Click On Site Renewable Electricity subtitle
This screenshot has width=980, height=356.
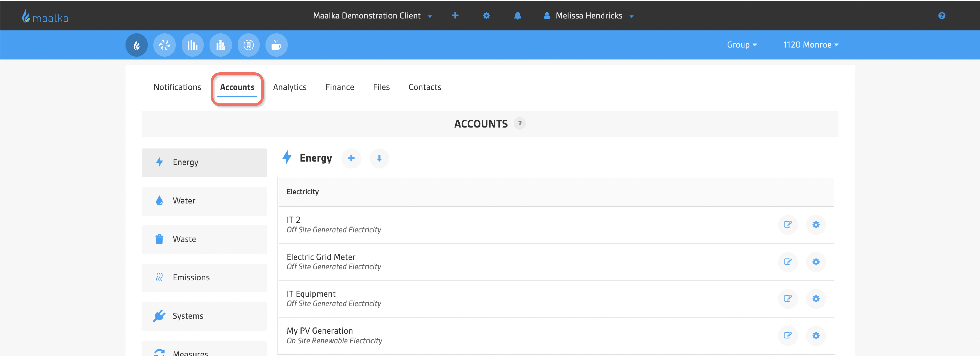(x=334, y=341)
